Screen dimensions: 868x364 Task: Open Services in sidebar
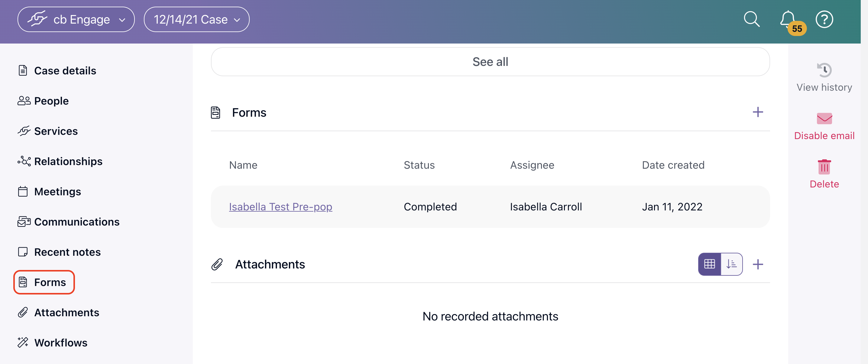click(x=47, y=131)
